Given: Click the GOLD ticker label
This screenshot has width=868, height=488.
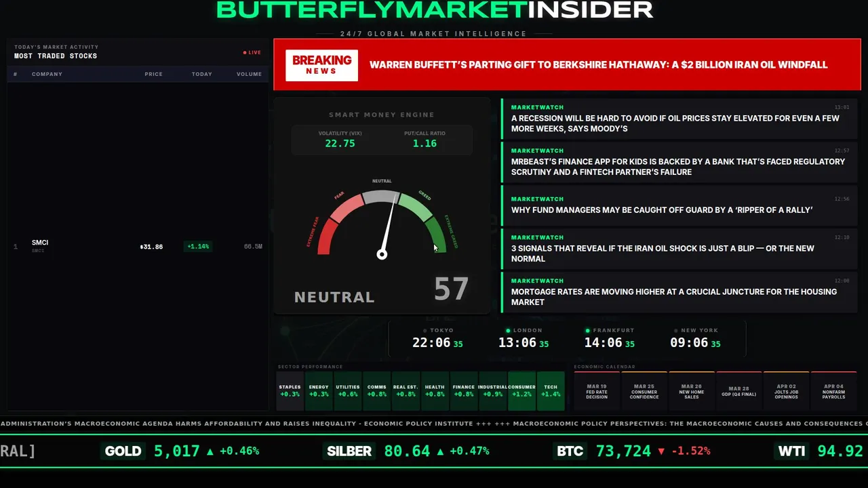Looking at the screenshot, I should click(x=123, y=451).
